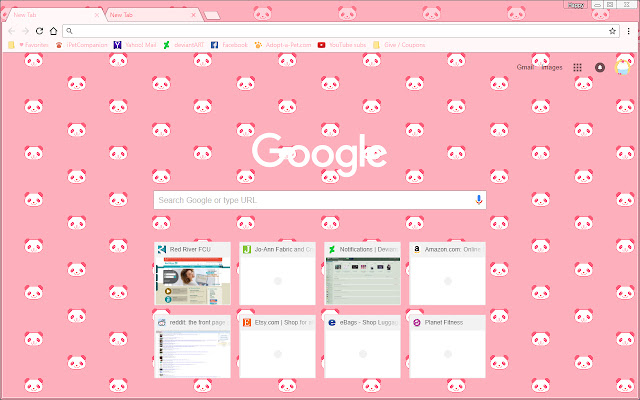Open the Notifications DeviantArt thumbnail
640x400 pixels.
[362, 273]
